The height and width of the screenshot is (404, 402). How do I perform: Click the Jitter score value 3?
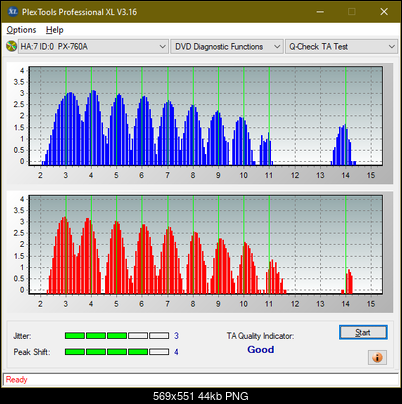(176, 336)
